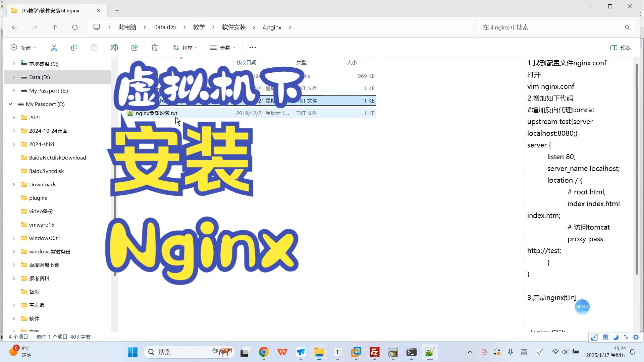This screenshot has width=644, height=362.
Task: Click the Cut scissors icon
Action: (54, 48)
